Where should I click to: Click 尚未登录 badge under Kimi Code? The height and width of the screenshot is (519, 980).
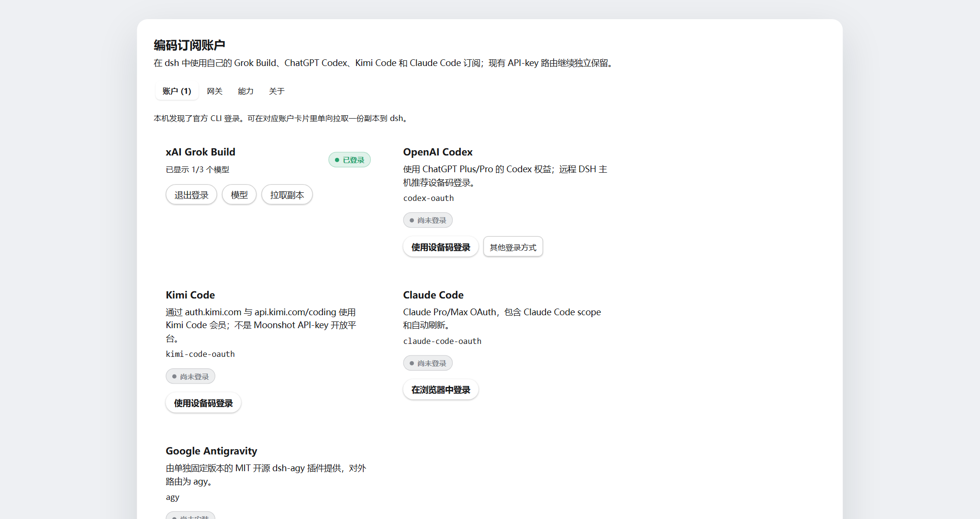point(190,376)
